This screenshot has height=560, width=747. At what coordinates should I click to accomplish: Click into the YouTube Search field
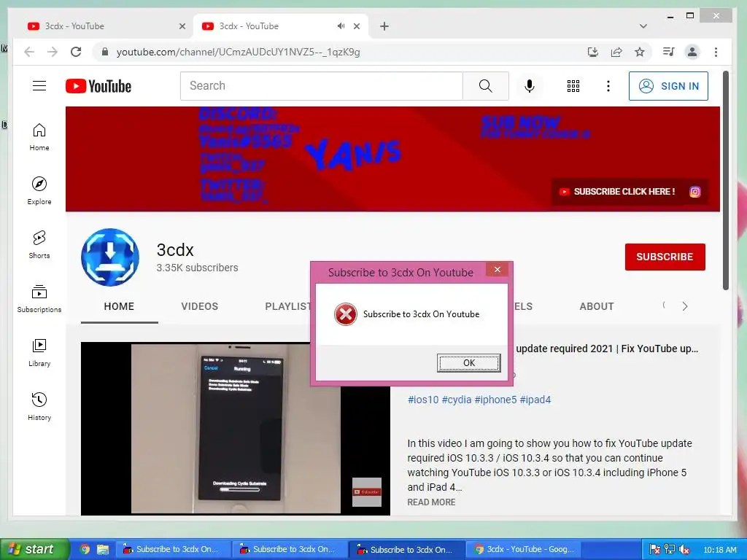(x=322, y=86)
